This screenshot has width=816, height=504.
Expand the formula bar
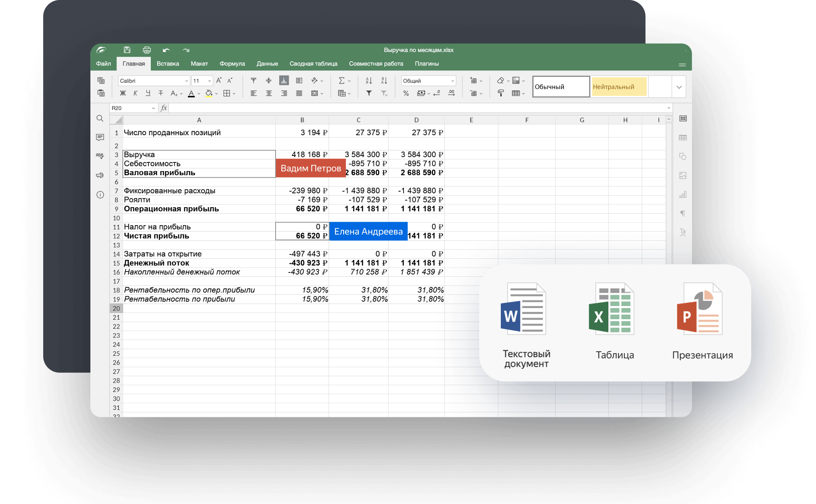668,108
